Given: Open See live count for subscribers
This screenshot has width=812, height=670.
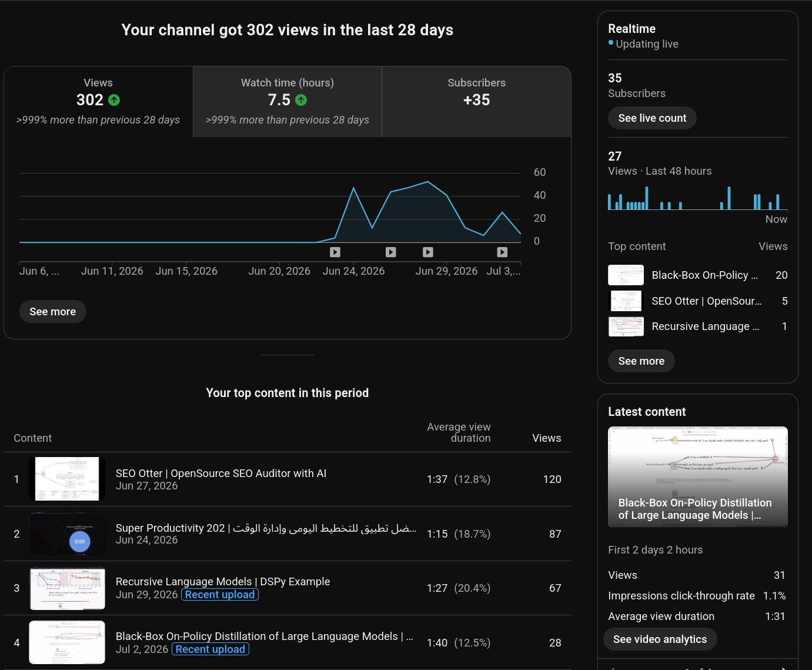Looking at the screenshot, I should (x=652, y=118).
